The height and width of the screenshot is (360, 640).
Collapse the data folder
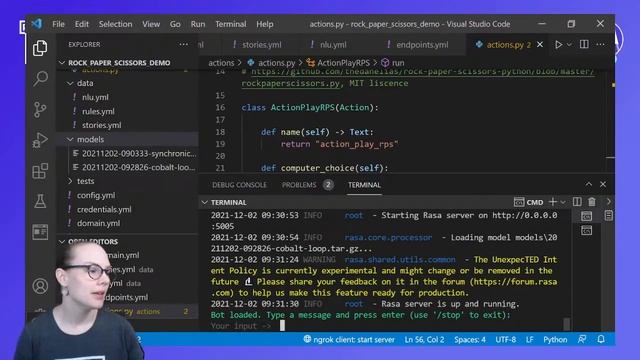point(70,83)
